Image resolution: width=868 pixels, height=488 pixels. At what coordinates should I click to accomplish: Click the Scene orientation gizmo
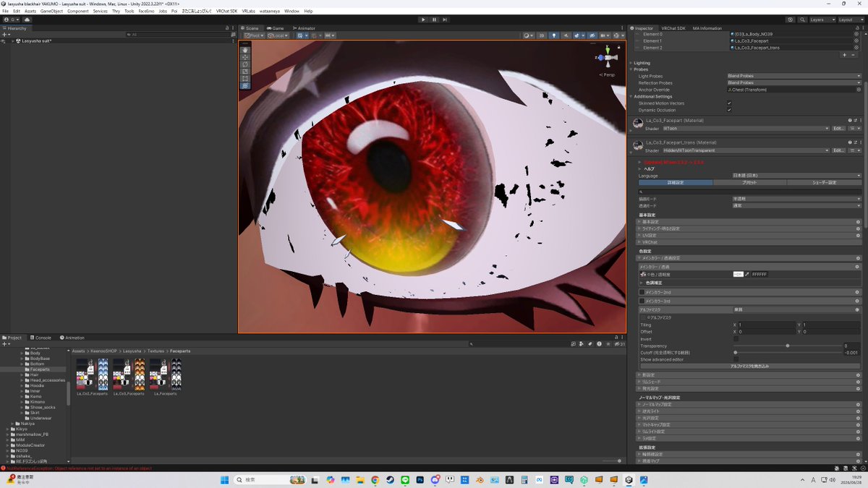608,58
